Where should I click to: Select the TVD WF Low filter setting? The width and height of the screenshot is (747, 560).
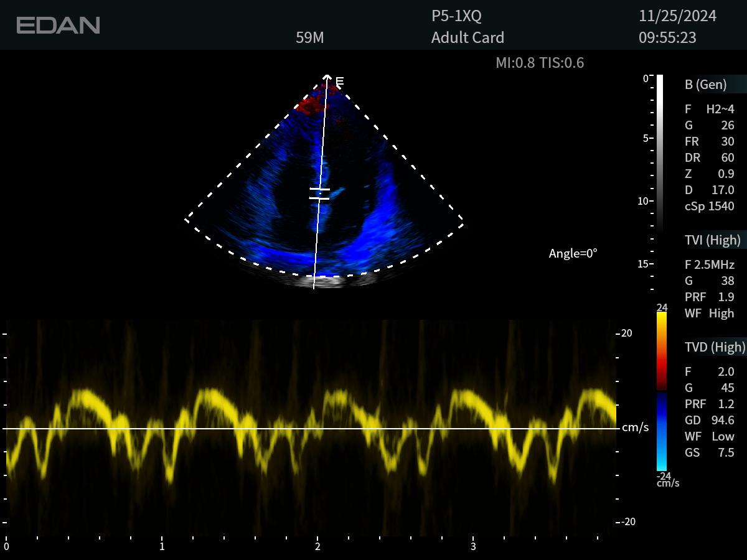pyautogui.click(x=709, y=437)
